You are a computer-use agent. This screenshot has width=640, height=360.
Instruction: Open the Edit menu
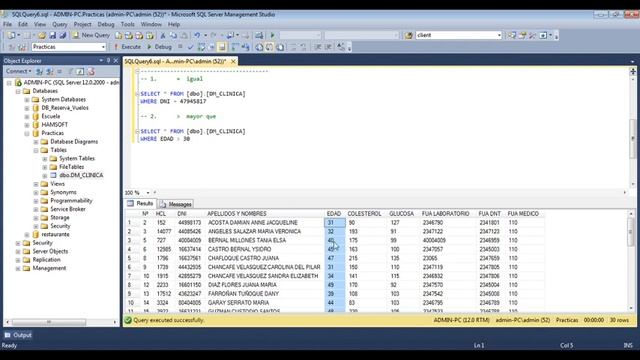click(x=23, y=24)
